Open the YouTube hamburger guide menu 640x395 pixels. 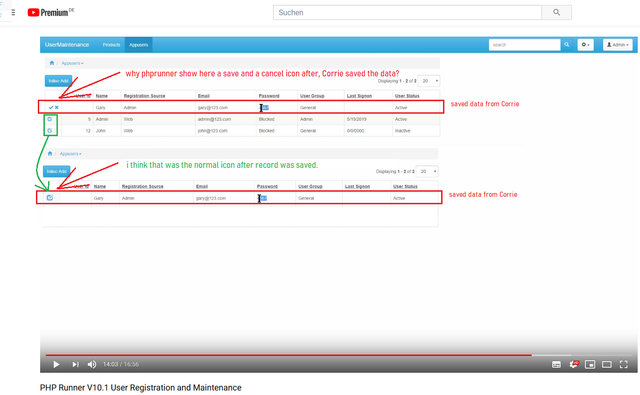pos(13,13)
